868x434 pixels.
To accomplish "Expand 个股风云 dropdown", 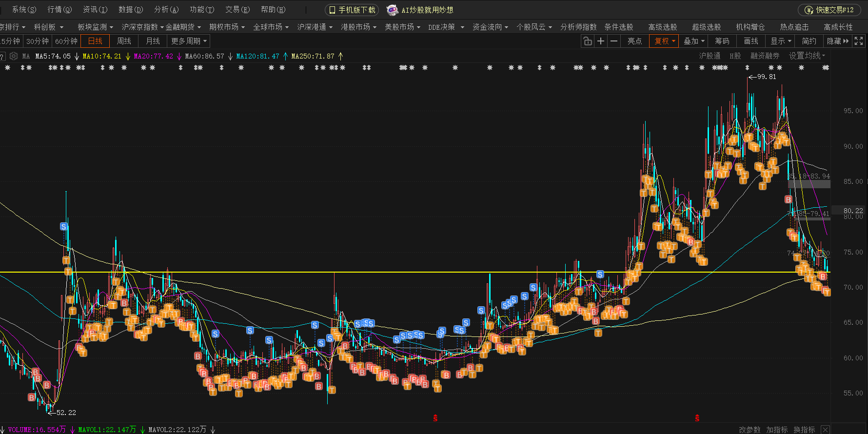I will tap(534, 27).
